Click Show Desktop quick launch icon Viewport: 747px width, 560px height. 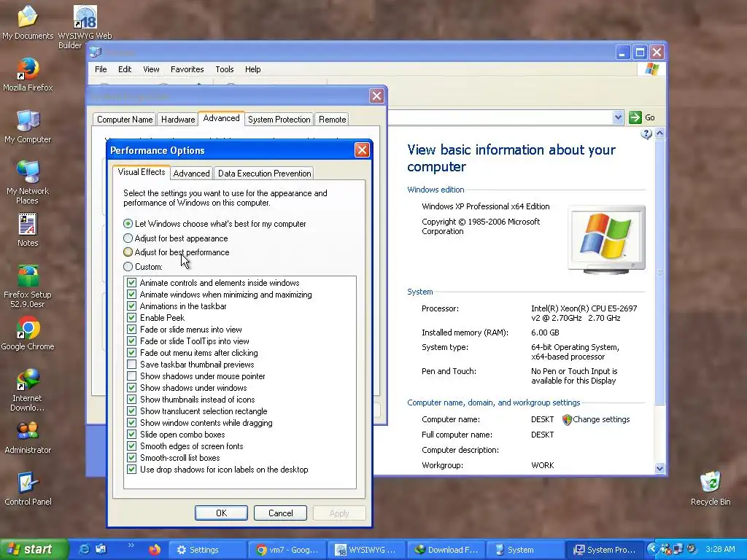[x=101, y=550]
